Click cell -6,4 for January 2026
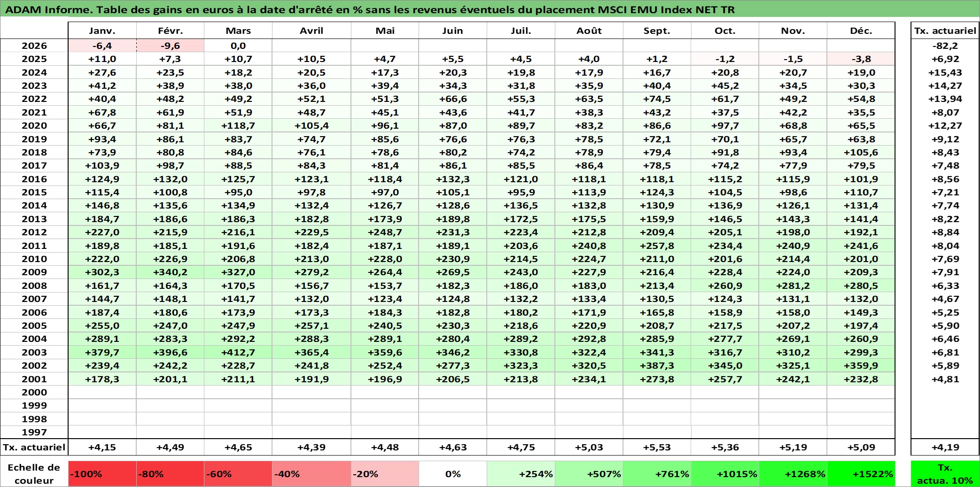 coord(102,46)
